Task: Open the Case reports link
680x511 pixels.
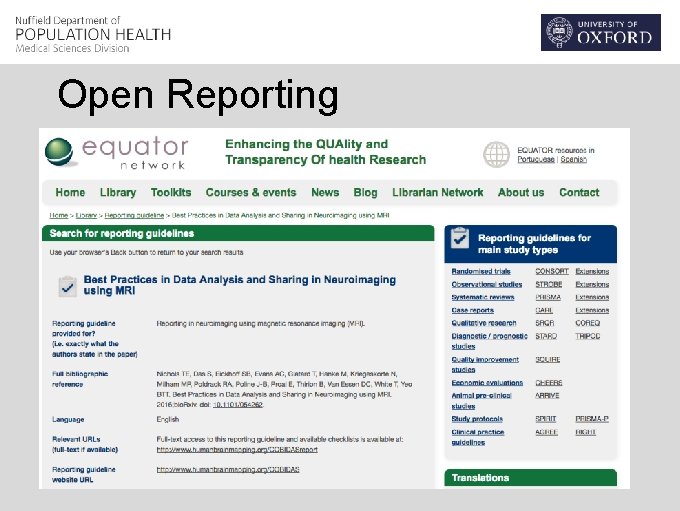Action: pos(472,310)
